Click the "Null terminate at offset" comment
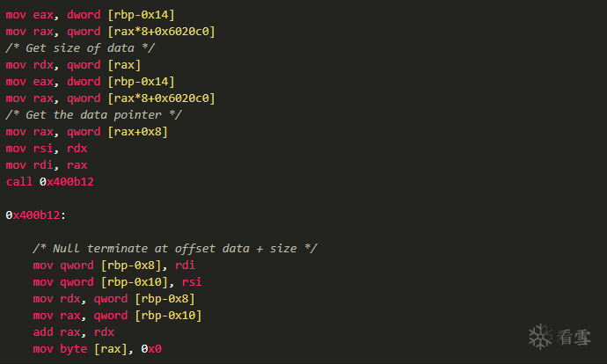The width and height of the screenshot is (607, 364). tap(175, 248)
